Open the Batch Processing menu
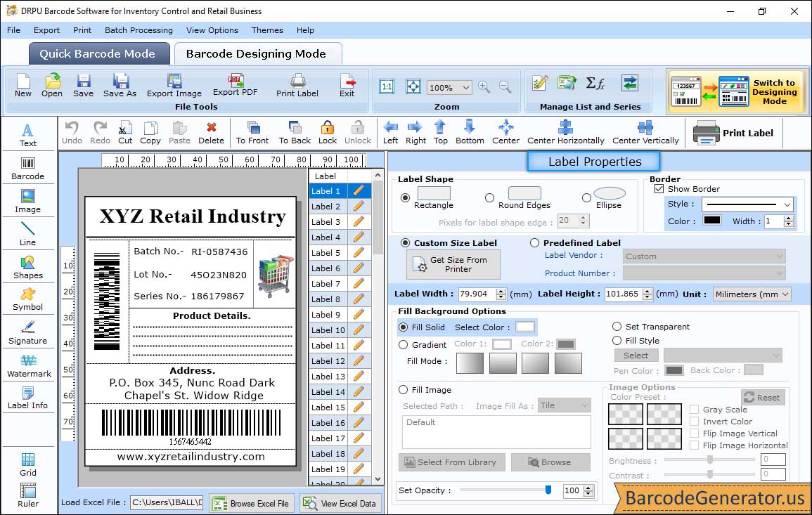The image size is (812, 515). point(138,30)
